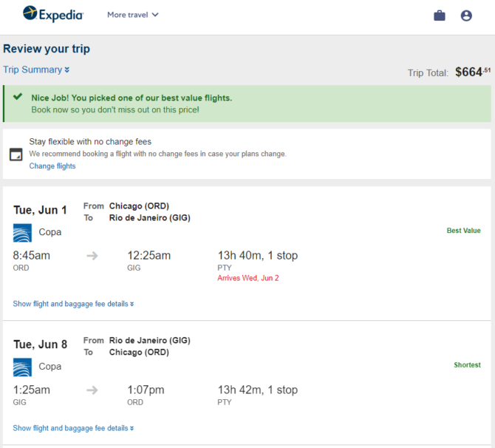Show flight and baggage details for Jun 8
Screen dimensions: 495x448
[x=73, y=428]
